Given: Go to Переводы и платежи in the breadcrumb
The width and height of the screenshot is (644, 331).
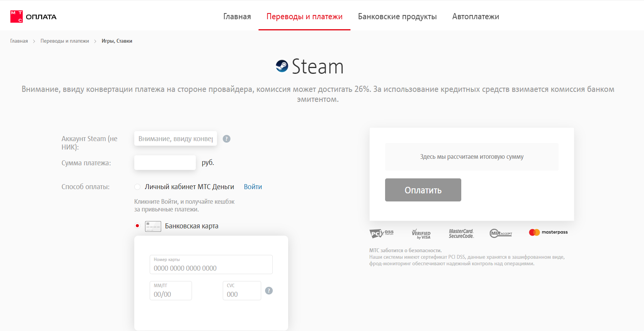Looking at the screenshot, I should click(65, 41).
